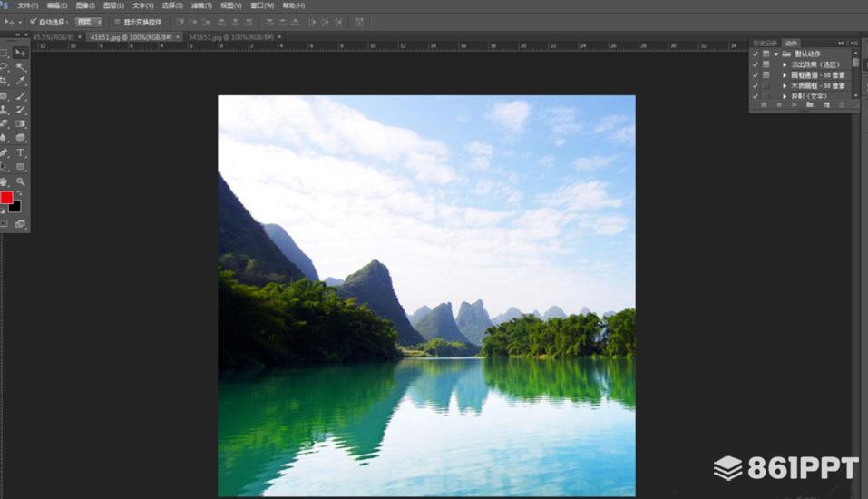Reset to default foreground/background colors
The height and width of the screenshot is (499, 868).
[x=3, y=211]
